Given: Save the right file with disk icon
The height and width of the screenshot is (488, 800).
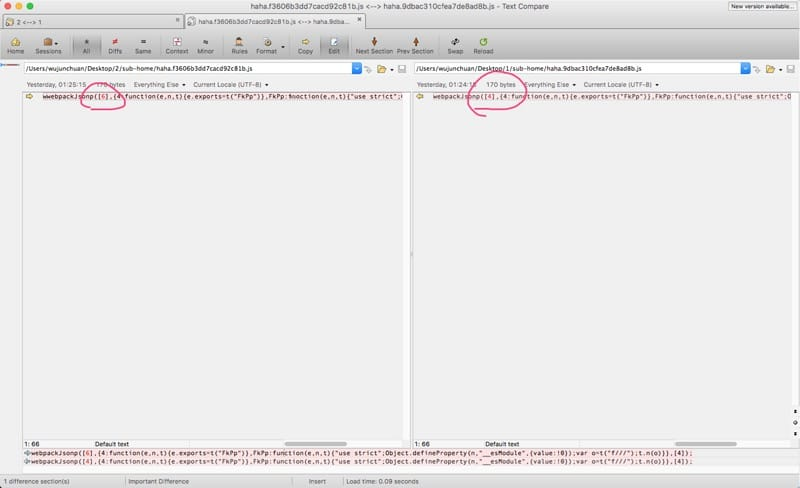Looking at the screenshot, I should tap(790, 69).
